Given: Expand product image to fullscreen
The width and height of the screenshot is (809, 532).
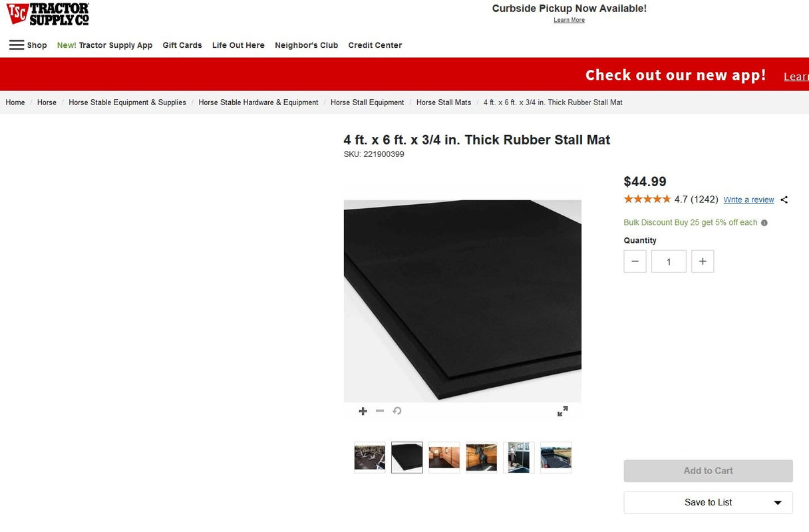Looking at the screenshot, I should coord(563,412).
